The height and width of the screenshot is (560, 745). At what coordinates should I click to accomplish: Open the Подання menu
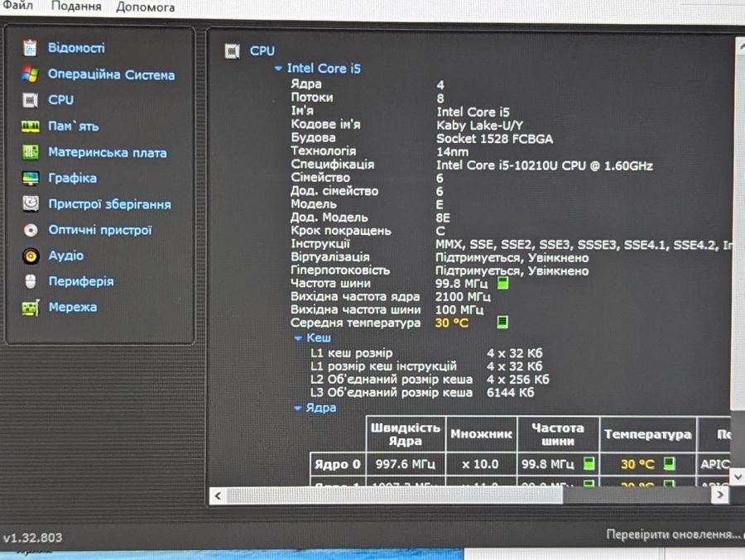(76, 7)
